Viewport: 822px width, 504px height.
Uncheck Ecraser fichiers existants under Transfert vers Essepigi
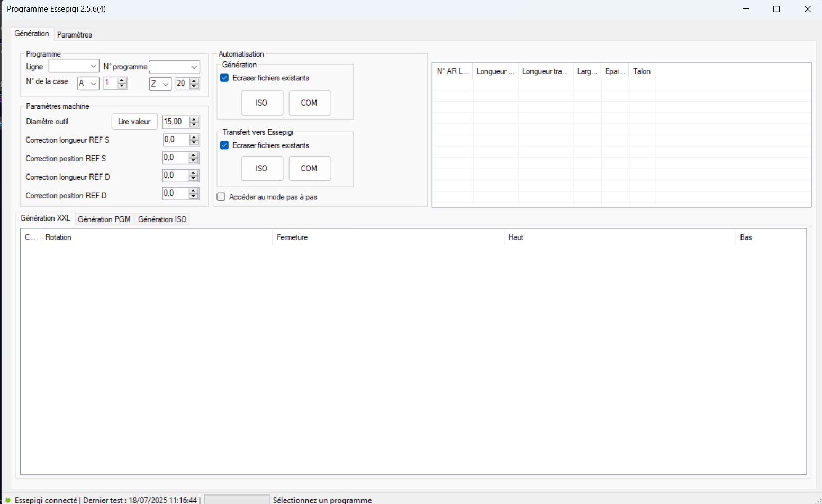pyautogui.click(x=224, y=145)
